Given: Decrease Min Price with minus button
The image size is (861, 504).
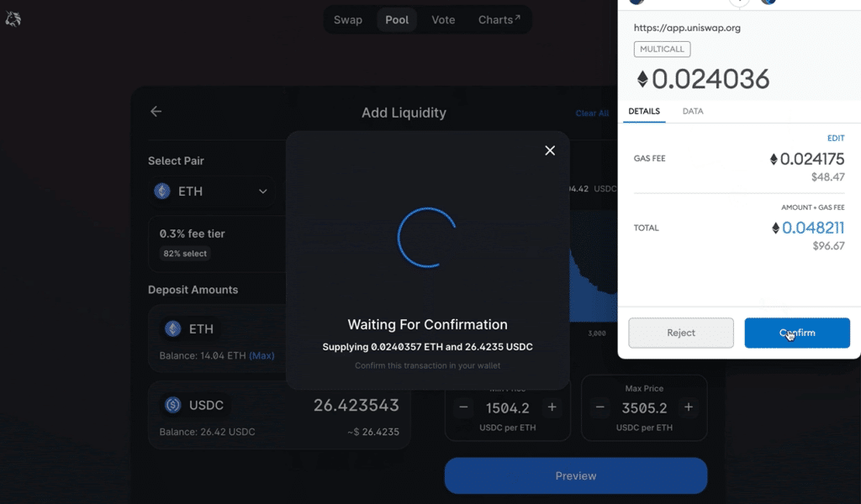Looking at the screenshot, I should click(x=464, y=407).
